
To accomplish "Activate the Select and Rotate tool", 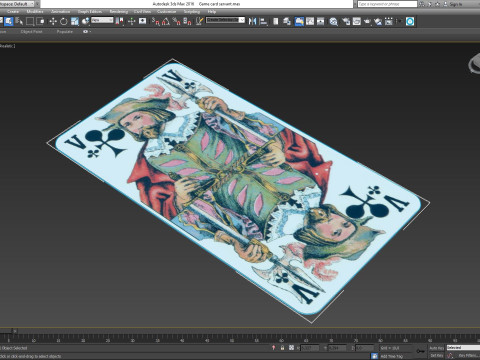I will click(x=63, y=22).
